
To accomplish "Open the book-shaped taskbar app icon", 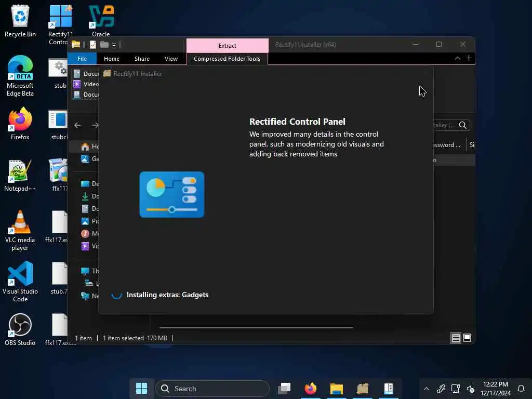I will click(x=389, y=389).
